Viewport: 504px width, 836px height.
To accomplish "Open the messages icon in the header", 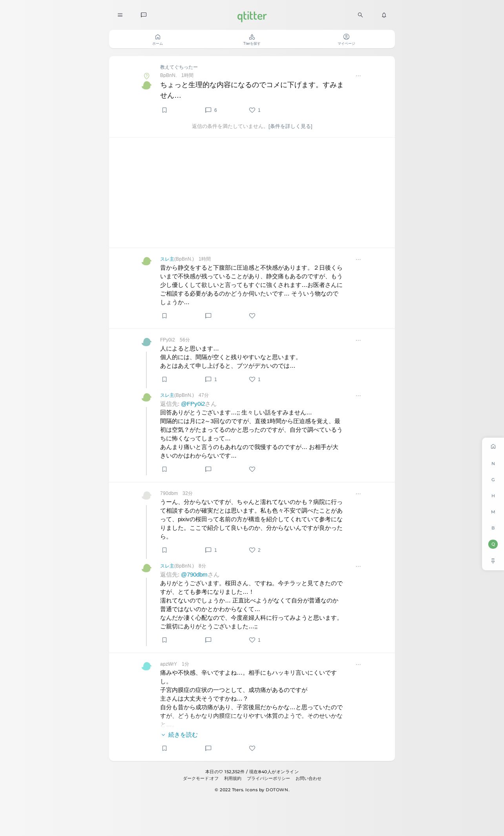I will coord(144,15).
